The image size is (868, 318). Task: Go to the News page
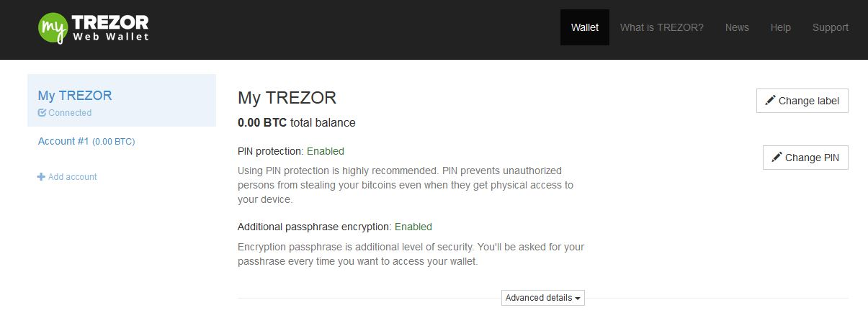tap(737, 27)
